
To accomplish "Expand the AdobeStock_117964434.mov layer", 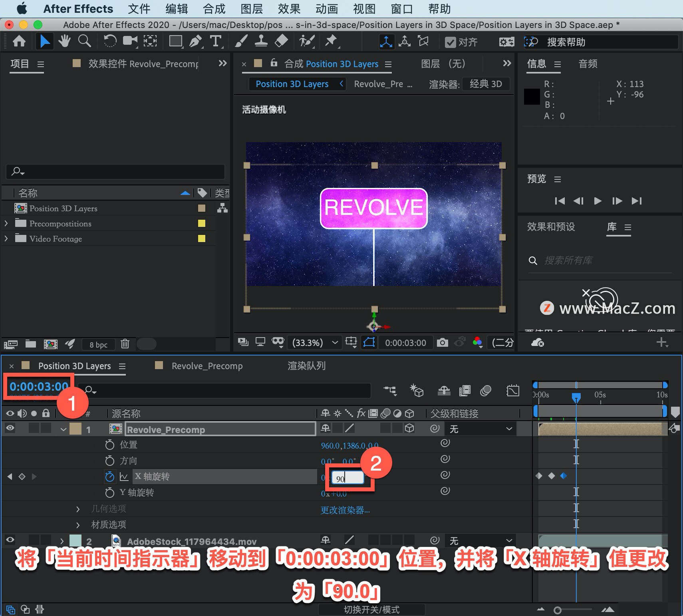I will 62,541.
